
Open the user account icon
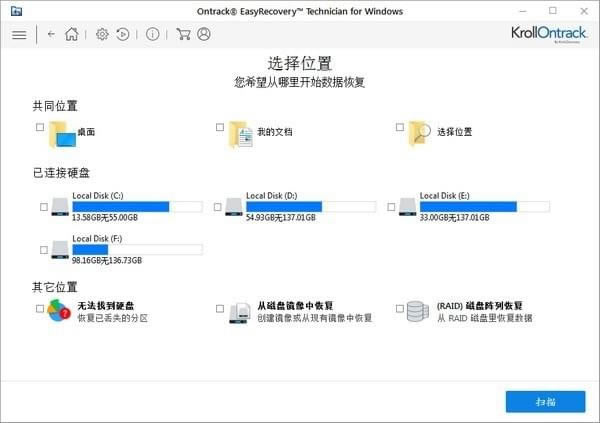[x=204, y=34]
